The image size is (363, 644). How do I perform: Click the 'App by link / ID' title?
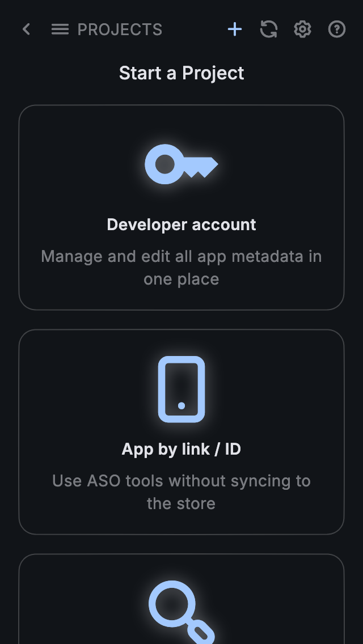pyautogui.click(x=181, y=449)
